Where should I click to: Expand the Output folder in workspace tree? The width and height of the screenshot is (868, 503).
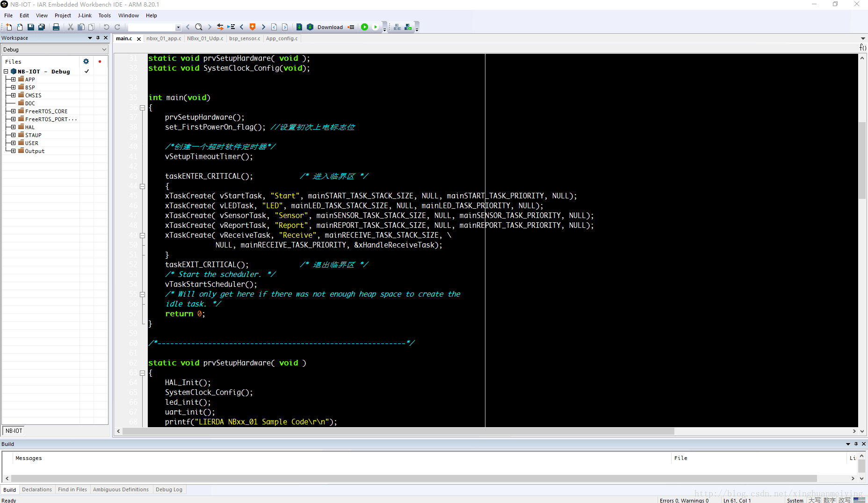(x=13, y=151)
